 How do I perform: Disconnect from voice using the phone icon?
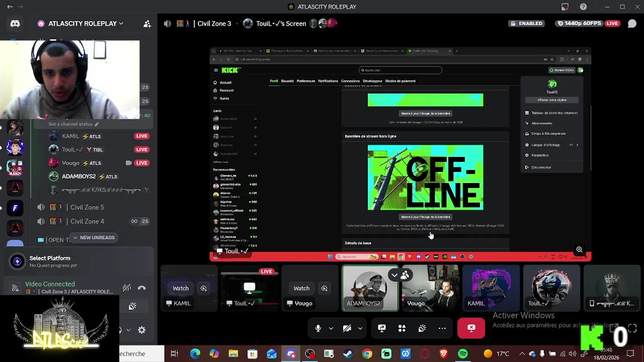[x=142, y=288]
